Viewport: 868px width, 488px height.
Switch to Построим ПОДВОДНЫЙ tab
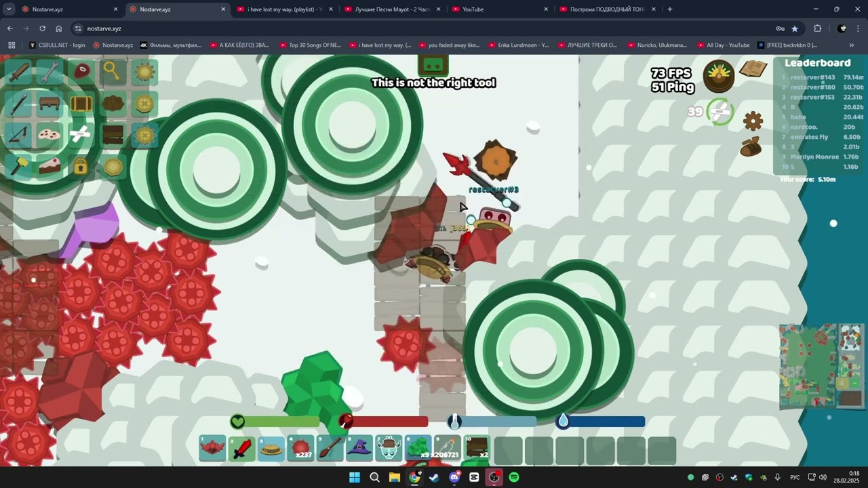click(608, 9)
